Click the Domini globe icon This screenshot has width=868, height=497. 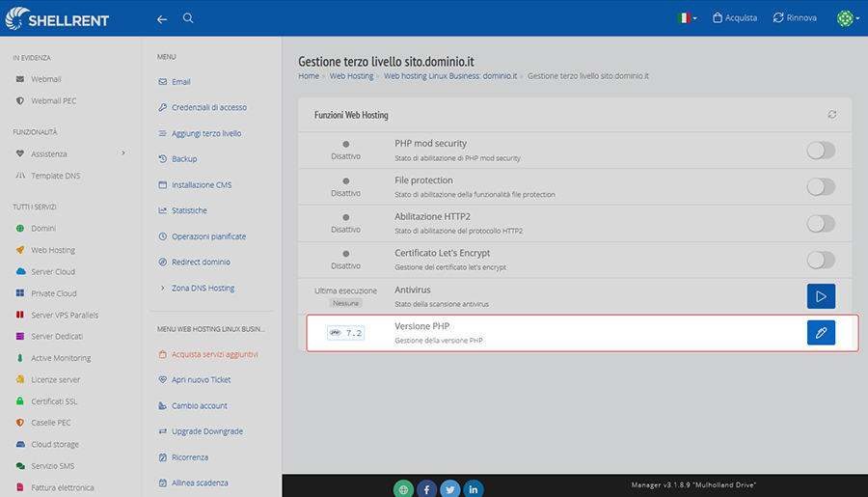click(x=20, y=229)
